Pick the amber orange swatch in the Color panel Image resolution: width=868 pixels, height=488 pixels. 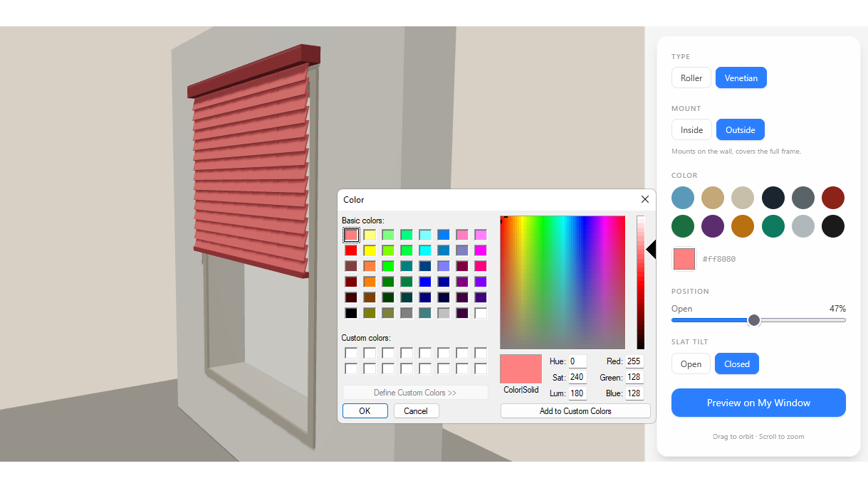(x=743, y=226)
